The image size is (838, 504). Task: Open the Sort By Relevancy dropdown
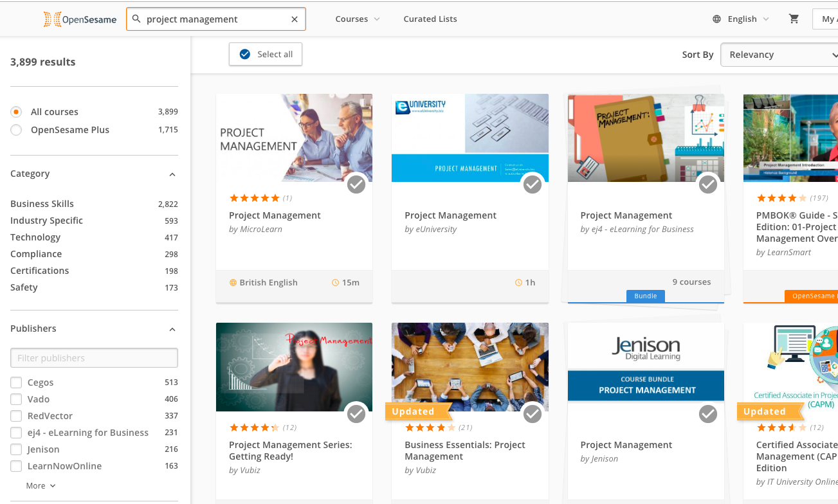pos(779,55)
